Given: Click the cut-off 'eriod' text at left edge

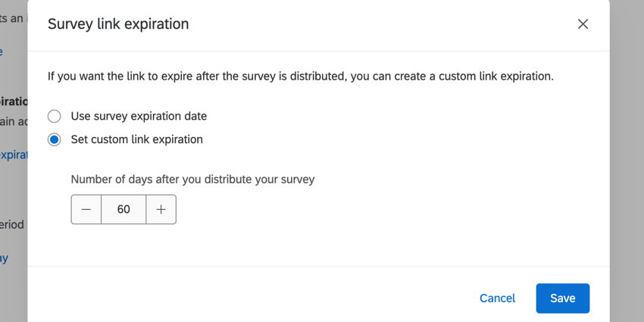Looking at the screenshot, I should [x=12, y=225].
